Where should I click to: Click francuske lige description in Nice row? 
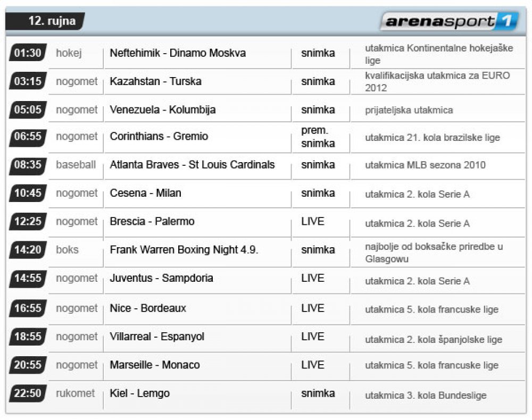431,309
